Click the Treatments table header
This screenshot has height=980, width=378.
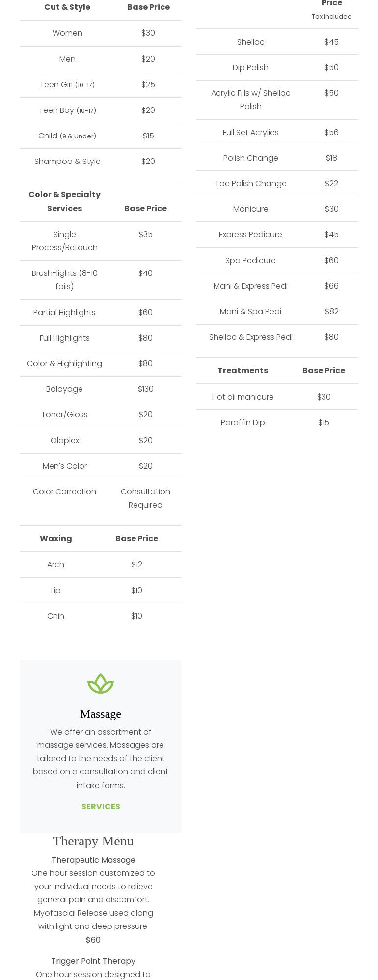(243, 370)
